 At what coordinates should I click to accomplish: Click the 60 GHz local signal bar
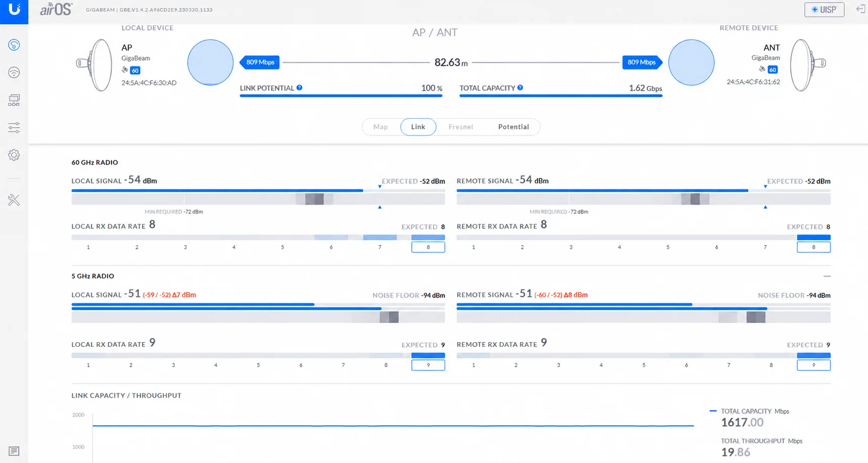[258, 191]
